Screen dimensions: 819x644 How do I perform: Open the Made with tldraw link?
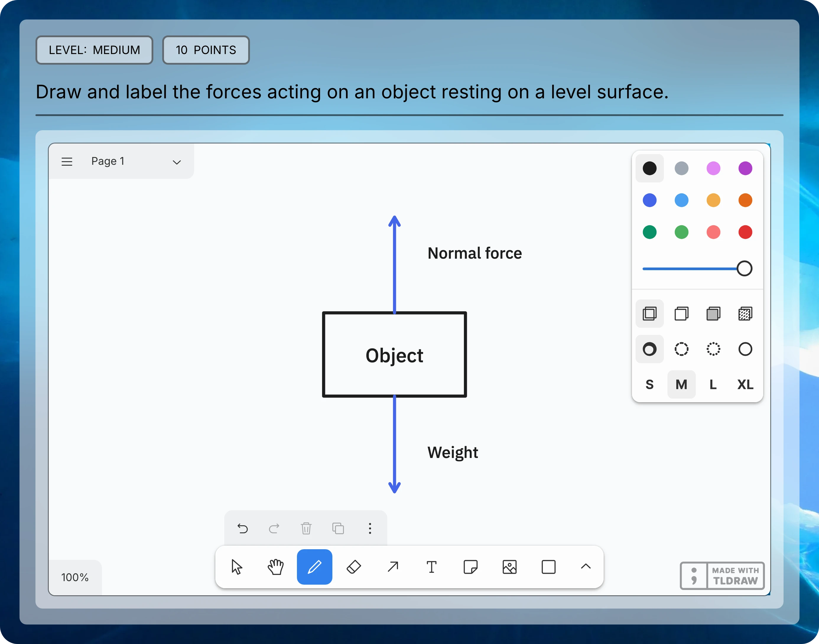click(722, 576)
